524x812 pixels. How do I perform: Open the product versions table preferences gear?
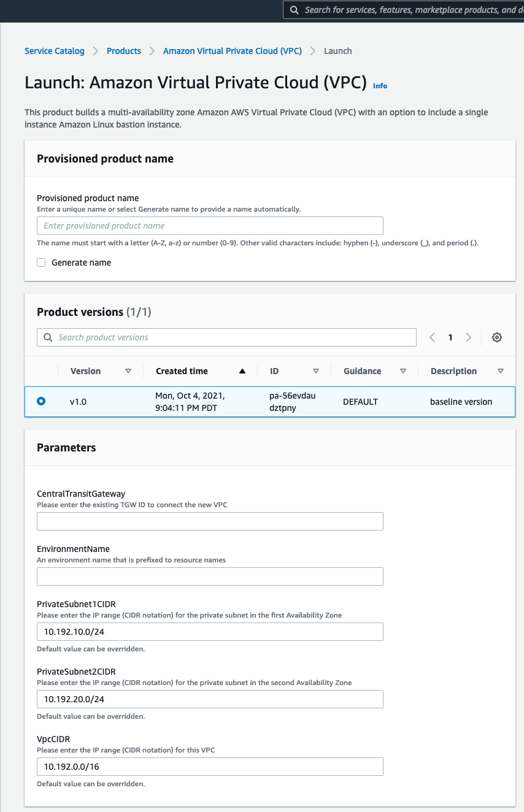(x=497, y=337)
